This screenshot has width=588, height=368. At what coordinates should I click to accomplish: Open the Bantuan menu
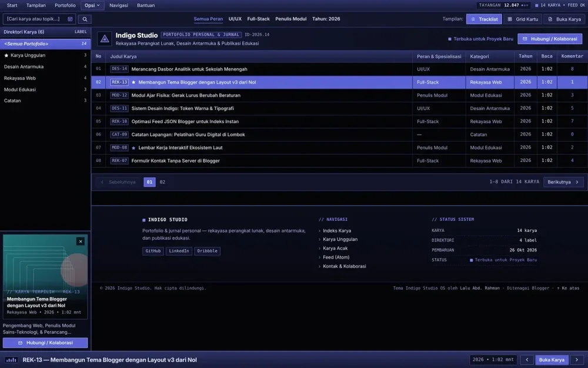tap(146, 5)
